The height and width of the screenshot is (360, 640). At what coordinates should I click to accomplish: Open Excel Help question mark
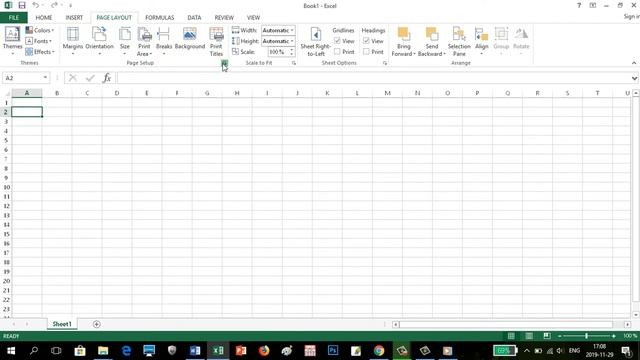point(579,6)
